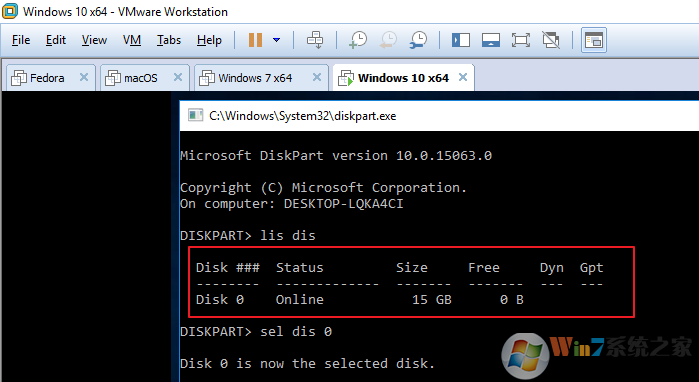This screenshot has height=382, width=699.
Task: Click the '15 GB' size value
Action: (x=432, y=299)
